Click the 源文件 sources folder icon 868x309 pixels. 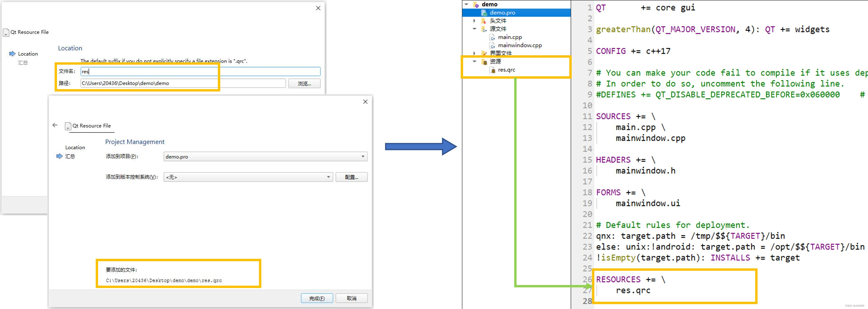484,29
